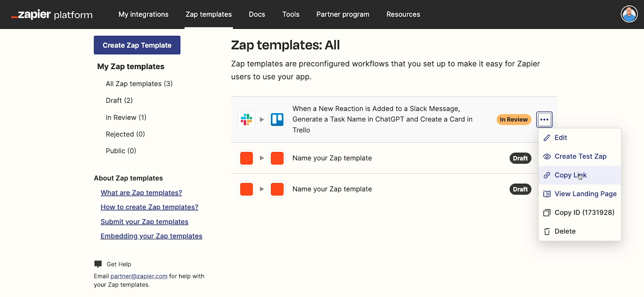Toggle the three-dot options menu button

coord(545,119)
